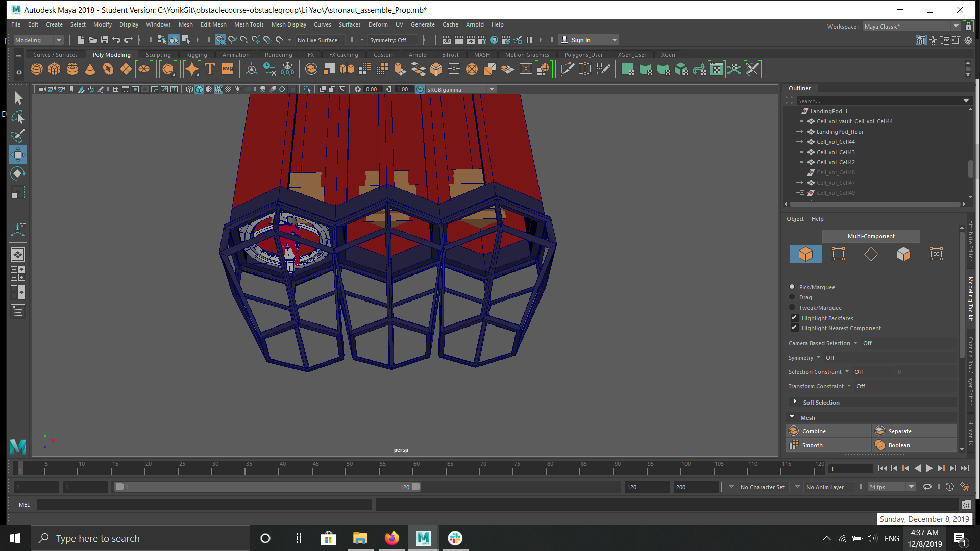Switch to the Sculpting shelf tab
Image resolution: width=980 pixels, height=551 pixels.
[x=158, y=55]
